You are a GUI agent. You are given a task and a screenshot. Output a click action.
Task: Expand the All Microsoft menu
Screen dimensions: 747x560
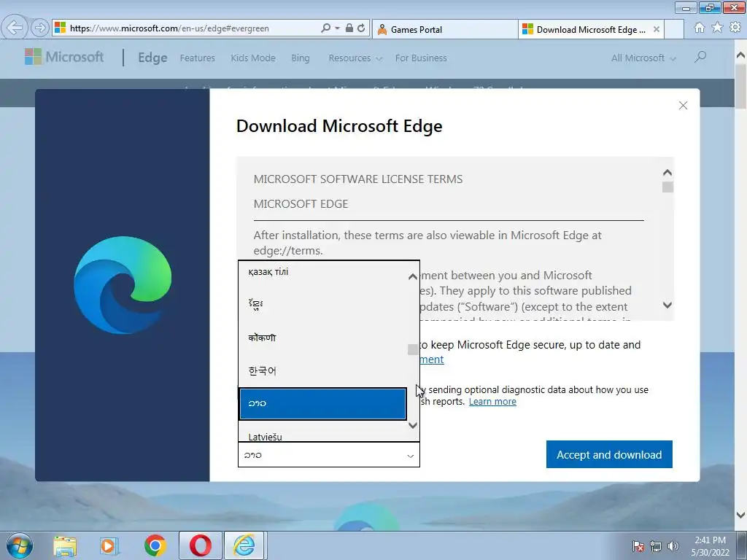point(643,58)
